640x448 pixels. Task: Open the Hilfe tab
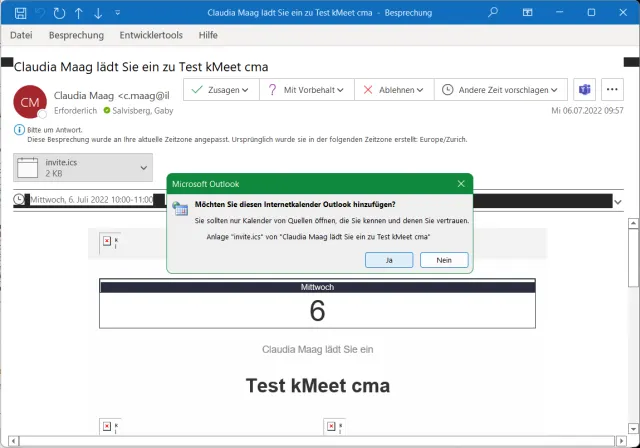[208, 35]
